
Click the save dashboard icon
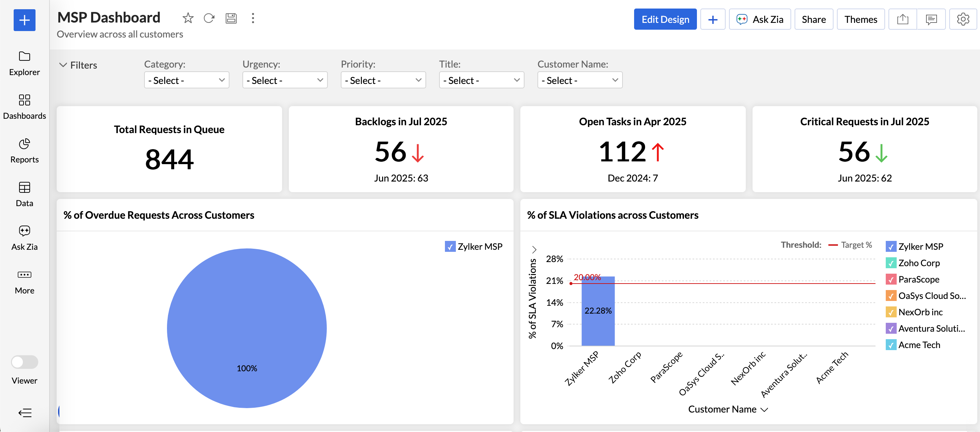tap(231, 18)
